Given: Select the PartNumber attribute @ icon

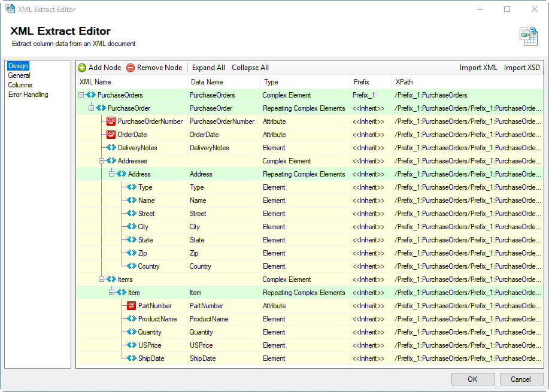Looking at the screenshot, I should coord(131,306).
